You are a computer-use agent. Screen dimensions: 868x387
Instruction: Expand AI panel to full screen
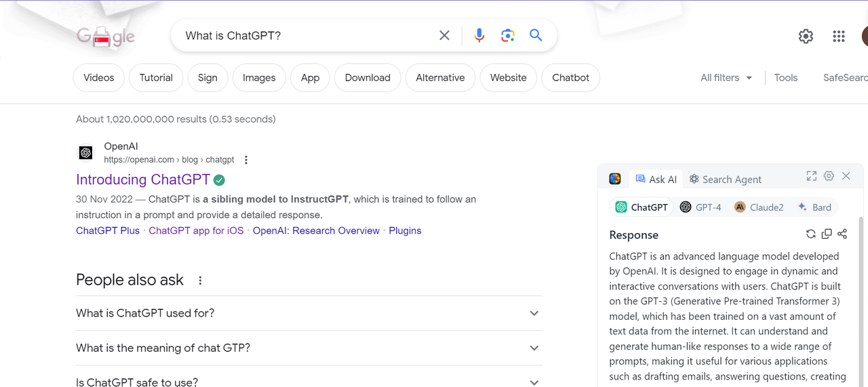(x=811, y=176)
